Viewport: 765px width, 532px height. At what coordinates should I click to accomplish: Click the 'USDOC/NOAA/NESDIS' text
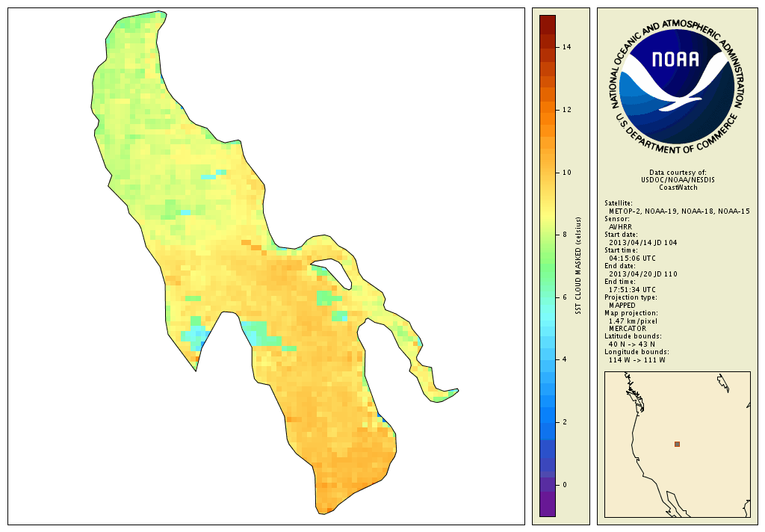[678, 180]
